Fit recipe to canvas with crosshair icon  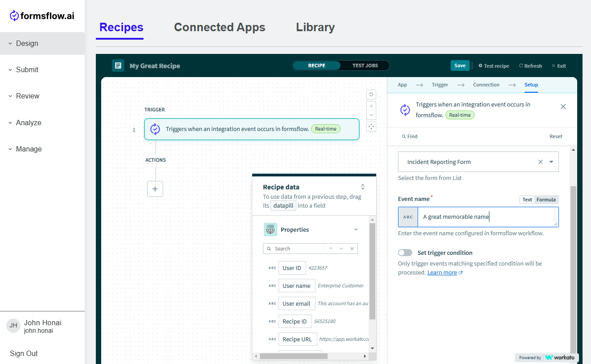[x=371, y=127]
